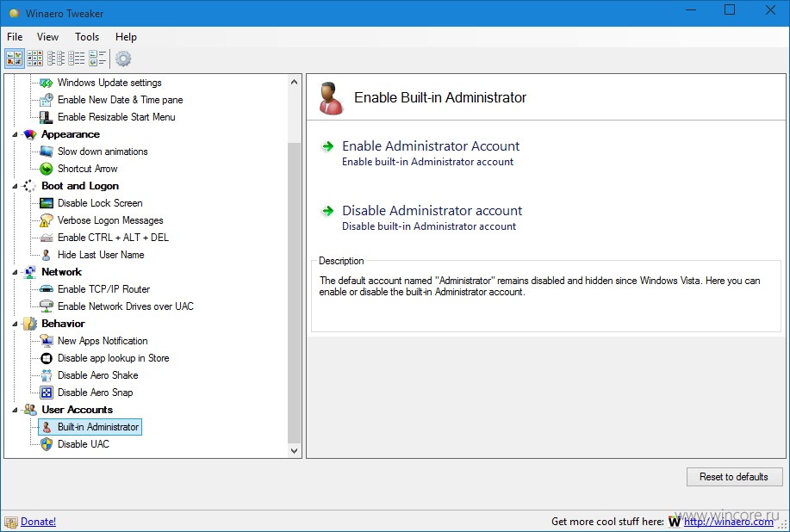Open the View menu
790x532 pixels.
pyautogui.click(x=47, y=37)
